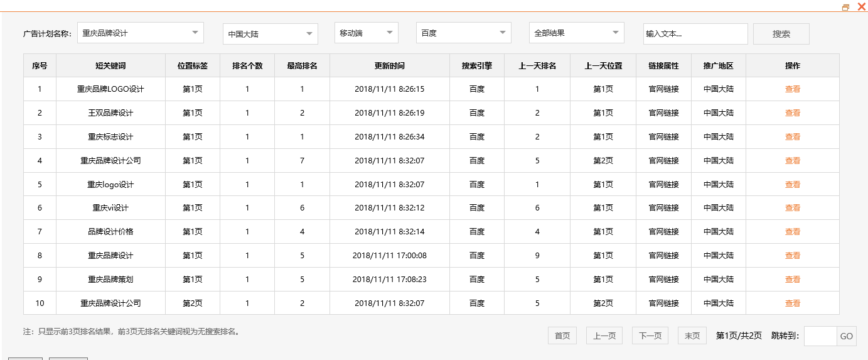
Task: Click update time 2018/11/11 8:26:15
Action: tap(390, 89)
